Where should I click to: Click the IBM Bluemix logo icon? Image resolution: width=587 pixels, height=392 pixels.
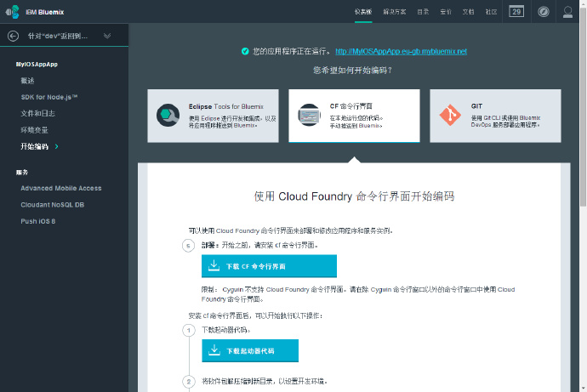click(x=13, y=12)
